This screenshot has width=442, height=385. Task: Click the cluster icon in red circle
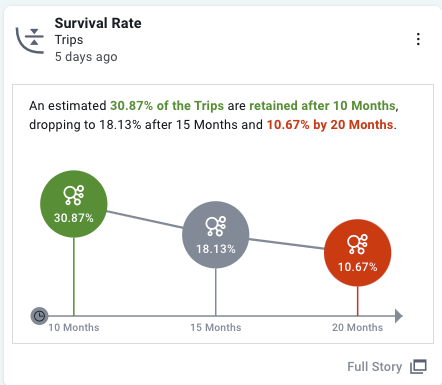pos(358,244)
